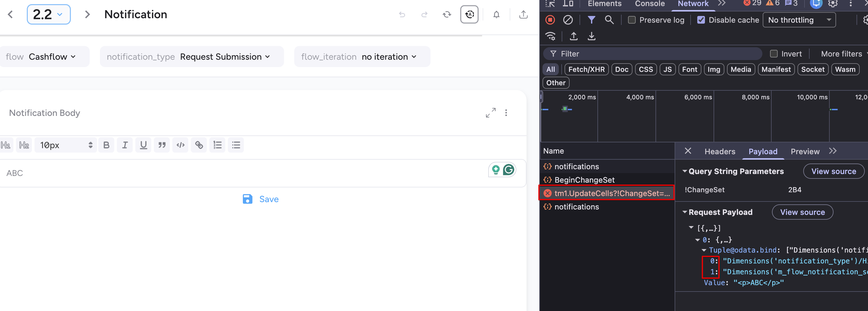
Task: Toggle the Invert filter checkbox
Action: click(x=774, y=54)
